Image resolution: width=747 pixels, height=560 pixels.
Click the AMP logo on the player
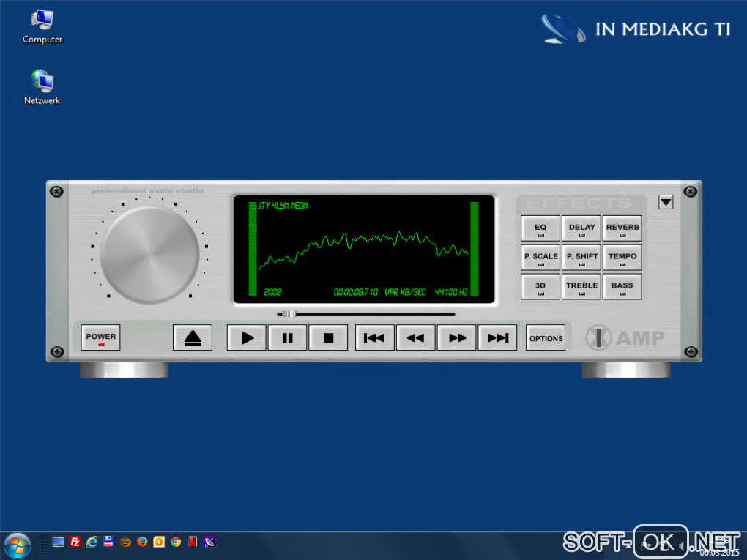625,337
